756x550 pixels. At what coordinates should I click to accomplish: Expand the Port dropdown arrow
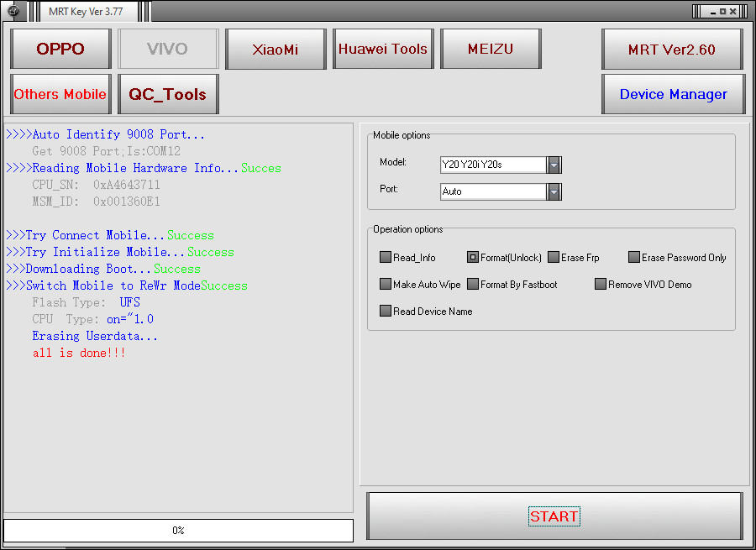pyautogui.click(x=554, y=191)
